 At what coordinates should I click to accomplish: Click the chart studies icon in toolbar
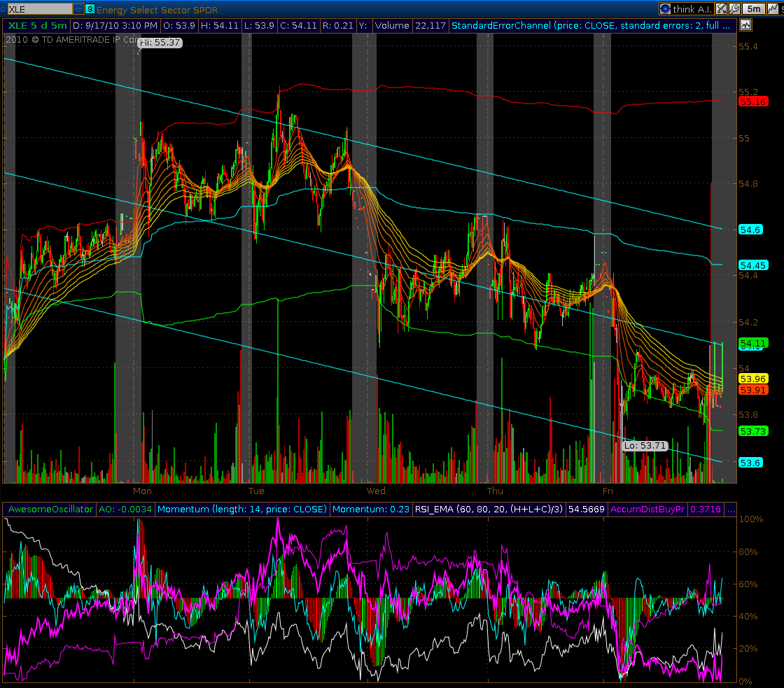coord(773,8)
